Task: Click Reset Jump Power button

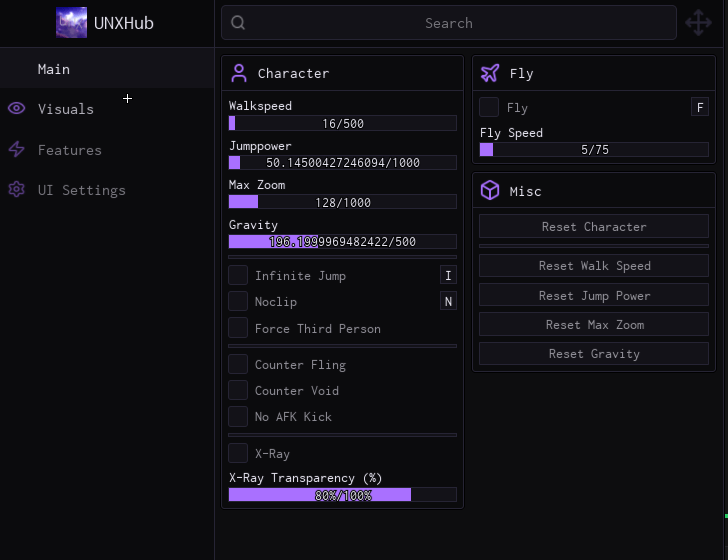Action: click(x=594, y=295)
